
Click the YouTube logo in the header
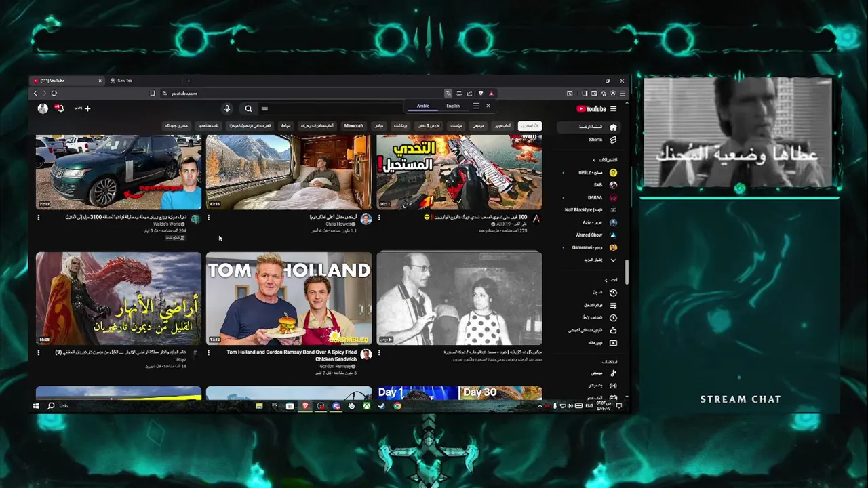591,108
